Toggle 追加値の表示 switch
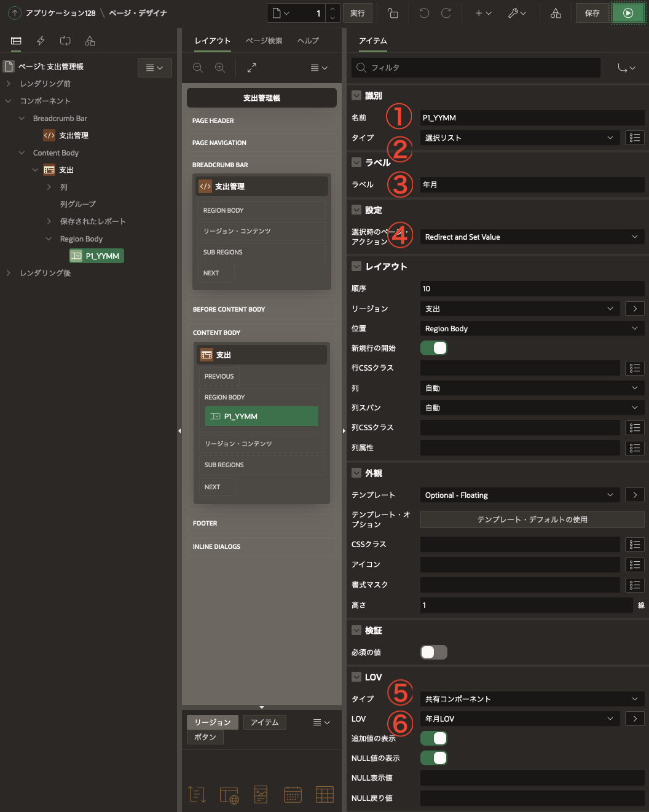 434,738
